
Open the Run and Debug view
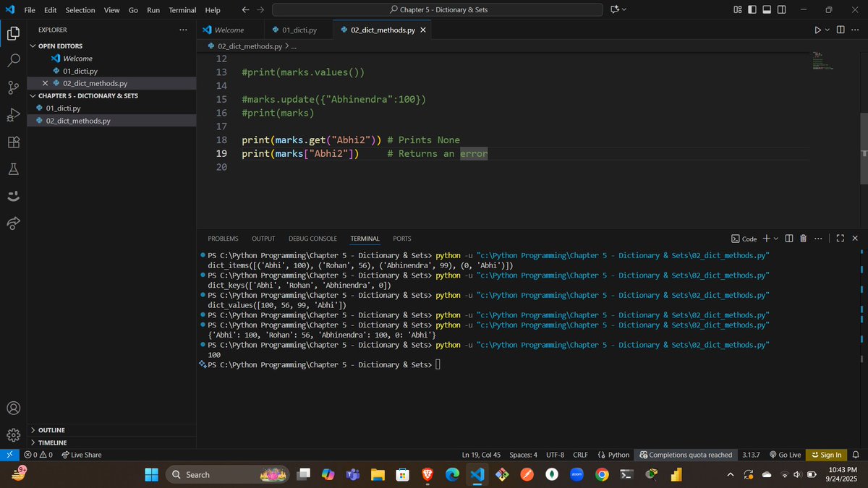coord(13,115)
